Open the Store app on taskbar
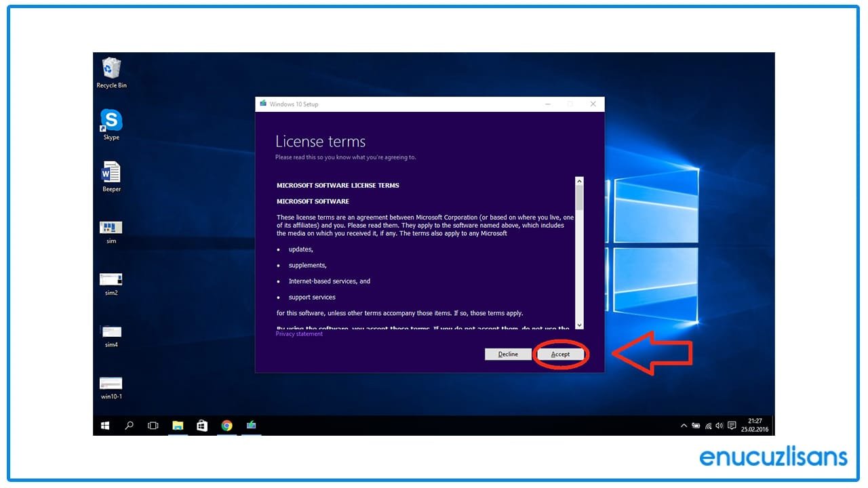 202,426
